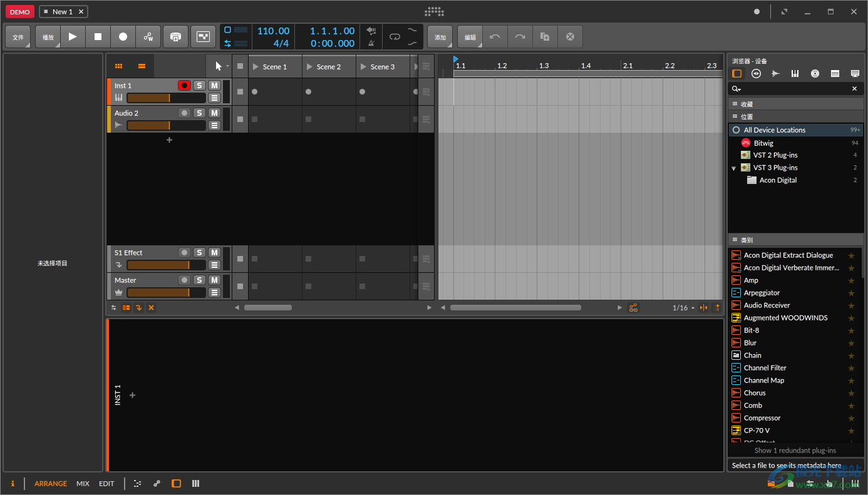The height and width of the screenshot is (495, 868).
Task: Clear the browser search field with the X
Action: click(854, 88)
